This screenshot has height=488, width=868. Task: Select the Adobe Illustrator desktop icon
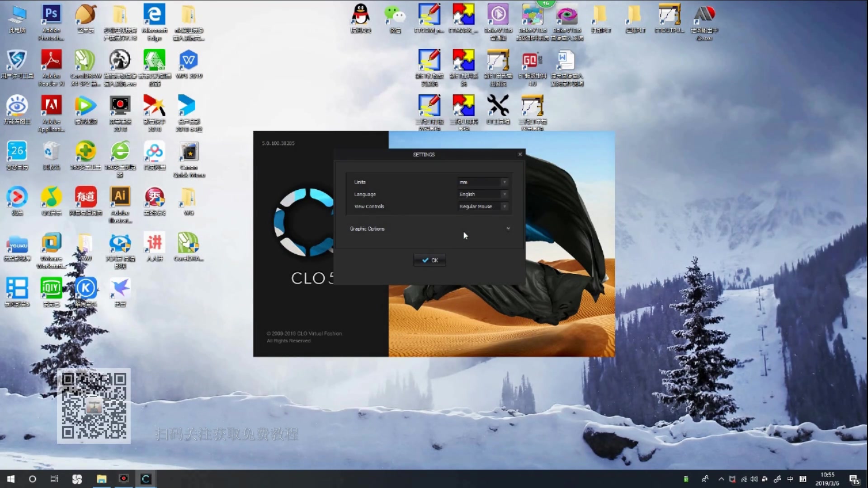[120, 197]
